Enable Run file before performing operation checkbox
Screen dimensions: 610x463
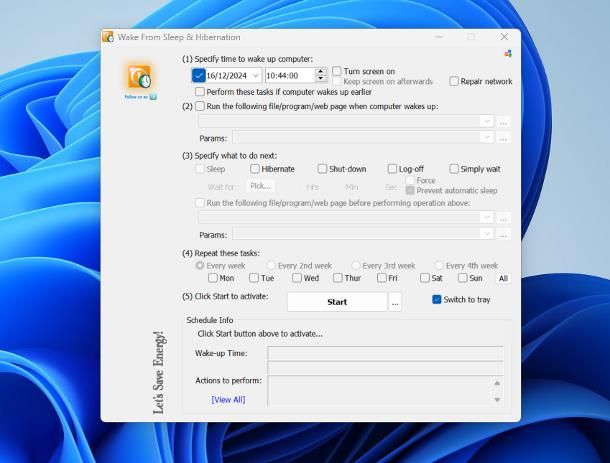coord(200,203)
